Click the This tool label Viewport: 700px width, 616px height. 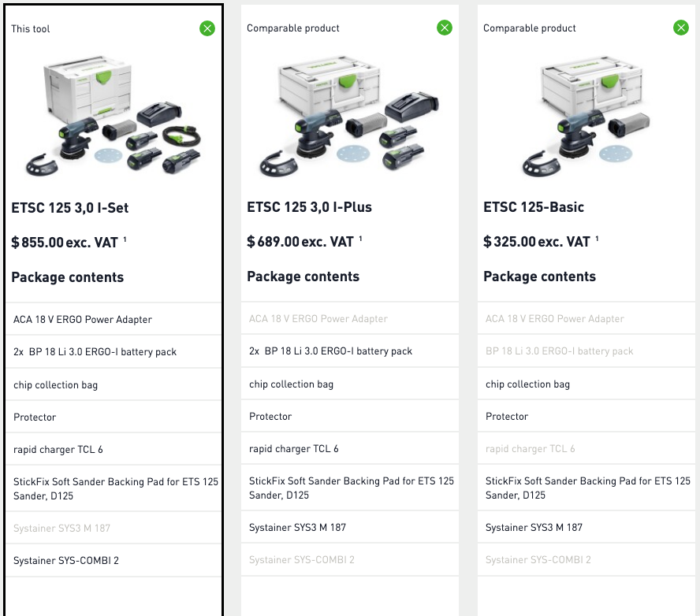click(31, 29)
